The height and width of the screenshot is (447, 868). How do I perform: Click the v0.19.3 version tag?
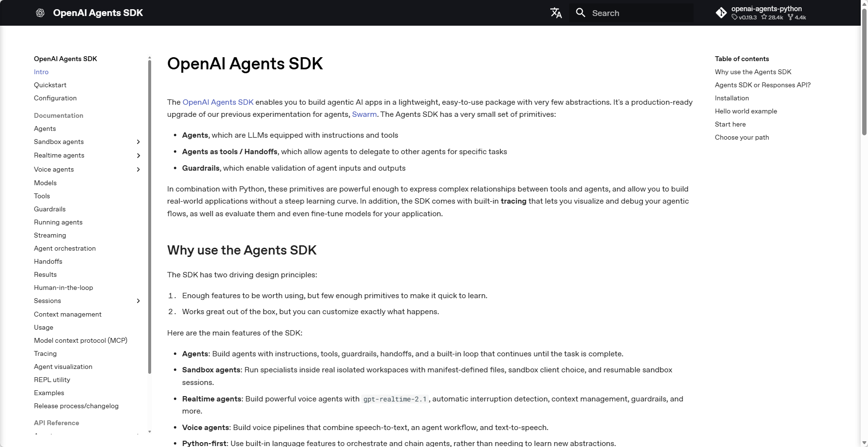[x=744, y=17]
